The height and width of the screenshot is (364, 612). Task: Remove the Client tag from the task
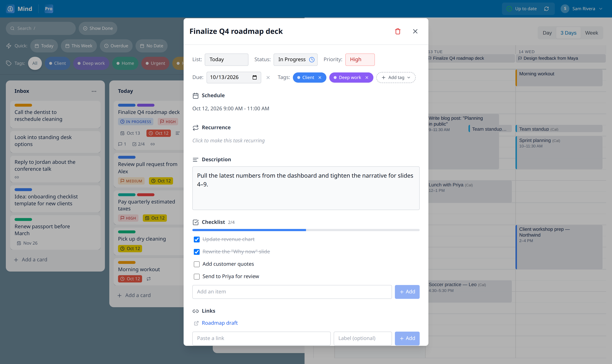click(320, 78)
